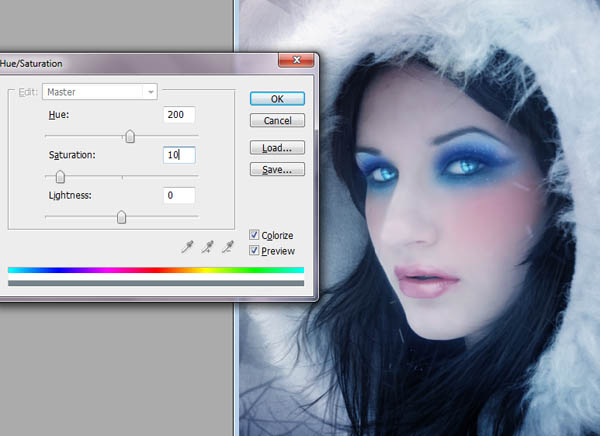This screenshot has height=436, width=600.
Task: Click the Lightness slider handle
Action: [121, 217]
